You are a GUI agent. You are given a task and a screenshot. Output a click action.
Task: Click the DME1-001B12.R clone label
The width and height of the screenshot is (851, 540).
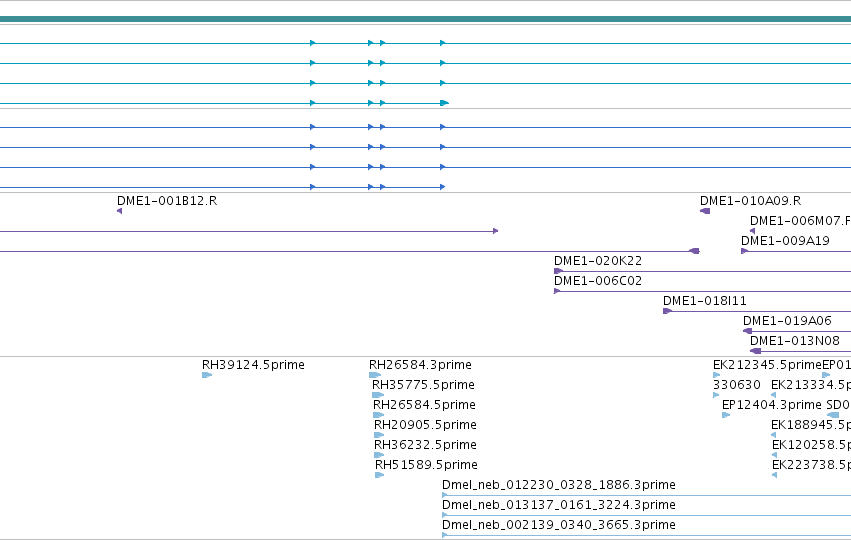click(x=167, y=201)
